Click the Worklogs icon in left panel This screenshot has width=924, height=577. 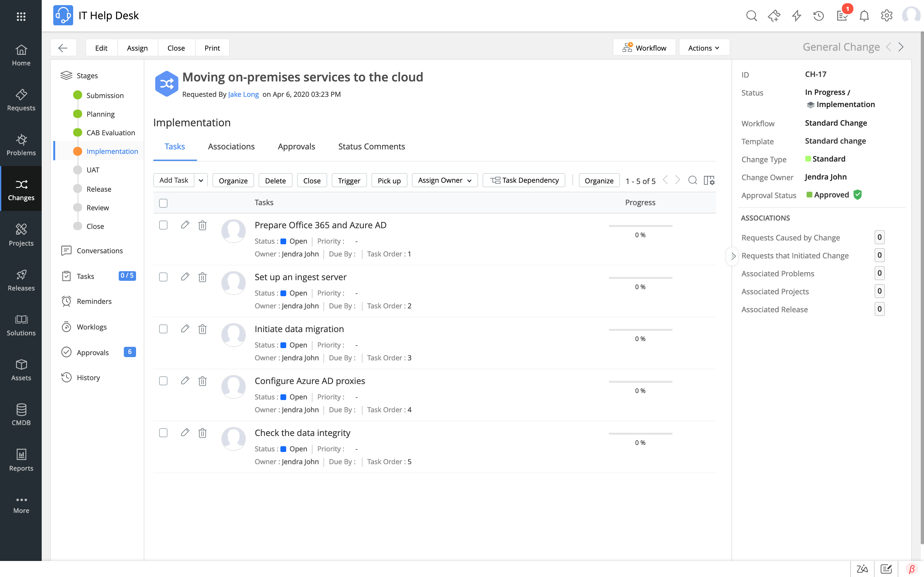66,326
